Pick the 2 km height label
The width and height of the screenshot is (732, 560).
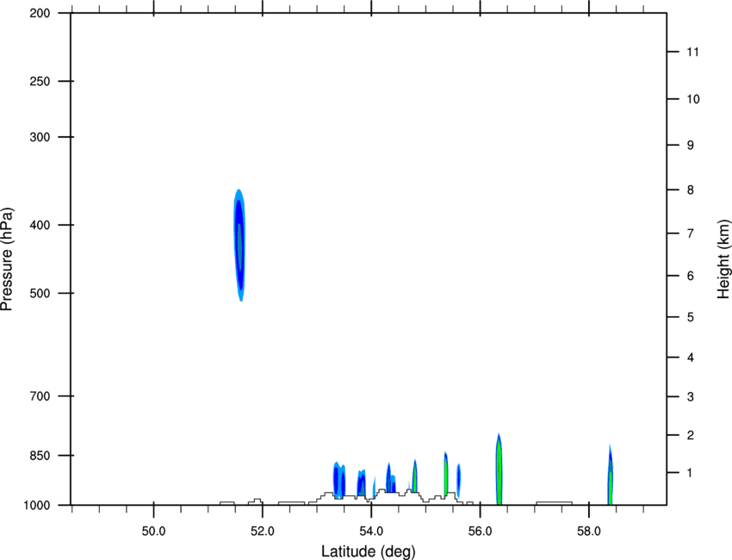(x=691, y=435)
